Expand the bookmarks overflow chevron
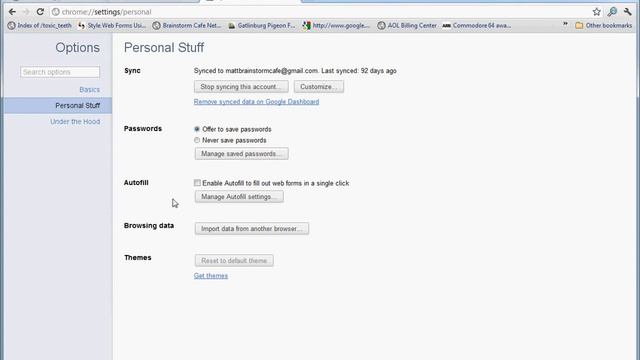Image resolution: width=640 pixels, height=360 pixels. point(565,25)
